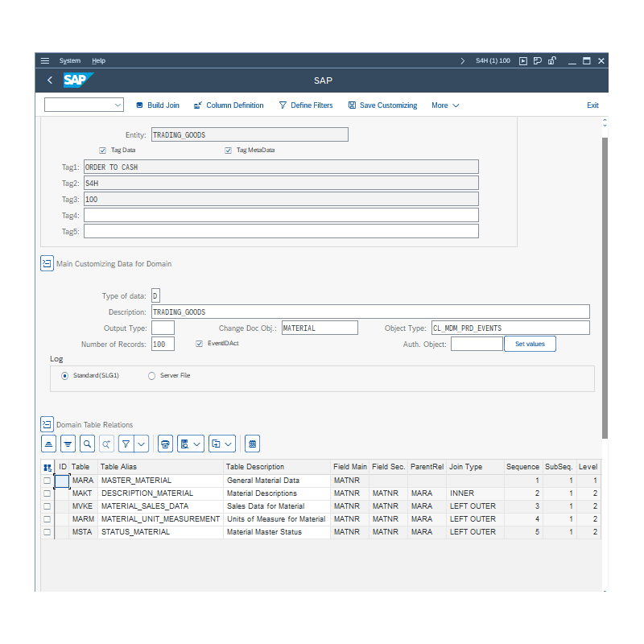Click the Set values button
644x644 pixels.
pyautogui.click(x=530, y=344)
